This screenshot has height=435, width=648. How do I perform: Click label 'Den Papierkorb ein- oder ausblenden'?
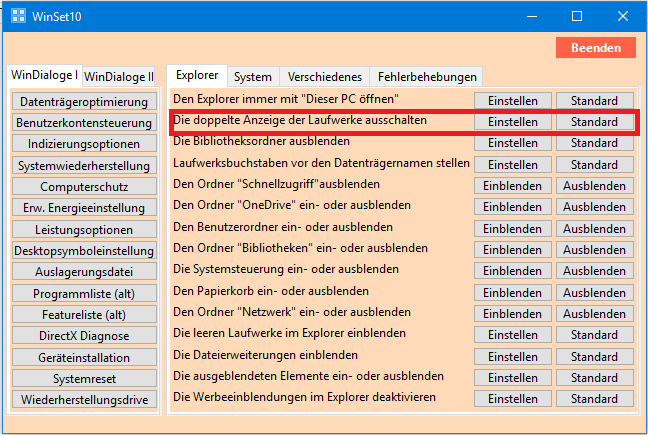[x=271, y=291]
